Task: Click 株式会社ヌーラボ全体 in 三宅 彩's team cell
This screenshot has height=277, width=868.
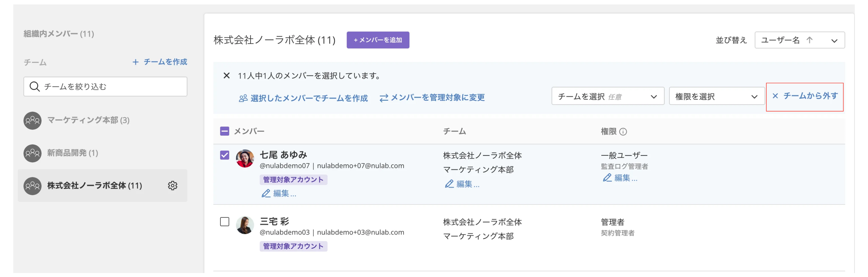Action: (x=482, y=222)
